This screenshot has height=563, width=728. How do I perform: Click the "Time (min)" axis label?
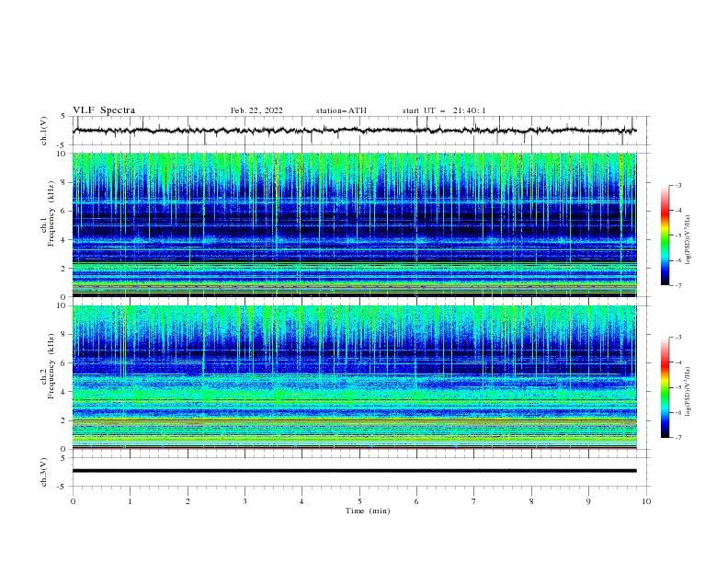coord(368,511)
